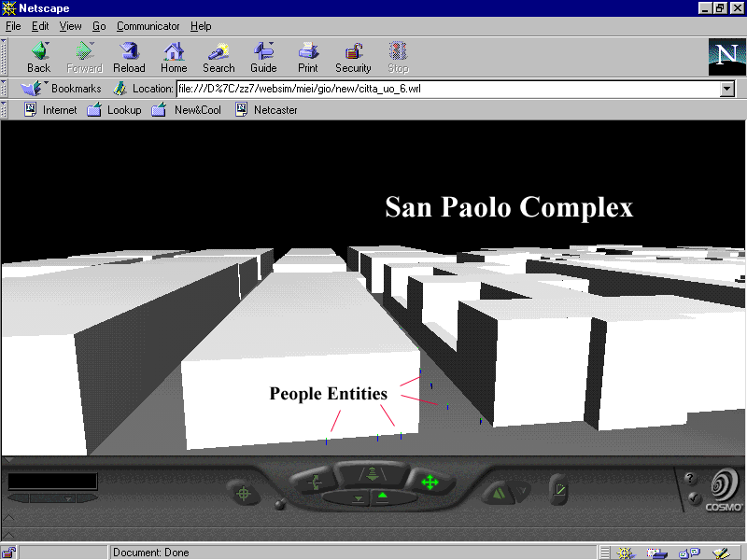Image resolution: width=747 pixels, height=560 pixels.
Task: Click the Forward toolbar button
Action: click(x=84, y=57)
